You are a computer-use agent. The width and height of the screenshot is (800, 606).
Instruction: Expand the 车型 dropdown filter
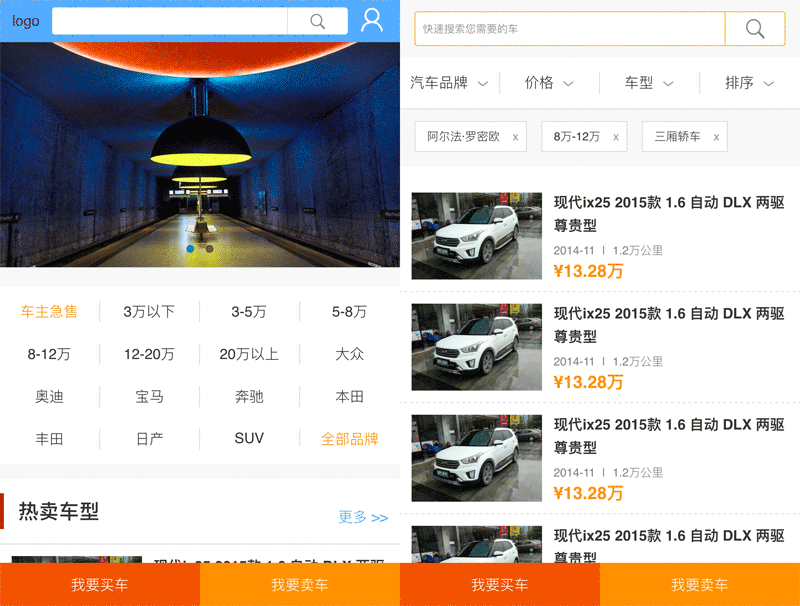pos(649,83)
